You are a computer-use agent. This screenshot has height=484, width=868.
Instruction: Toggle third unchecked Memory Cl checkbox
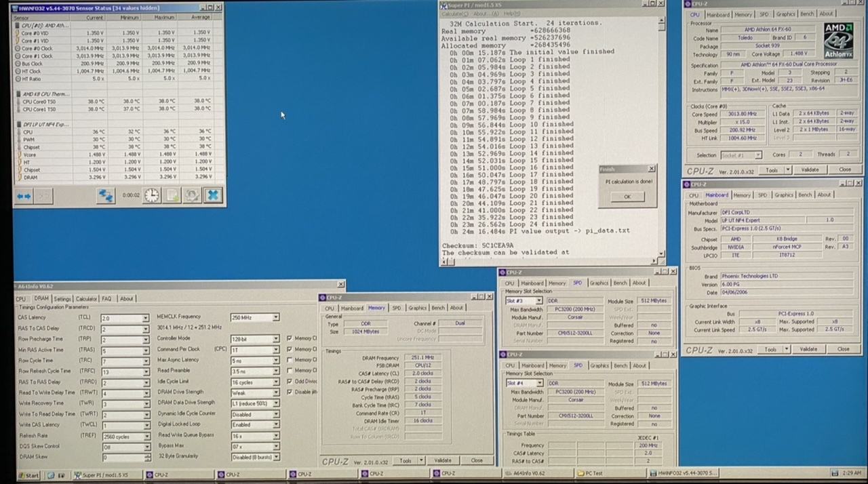[290, 360]
